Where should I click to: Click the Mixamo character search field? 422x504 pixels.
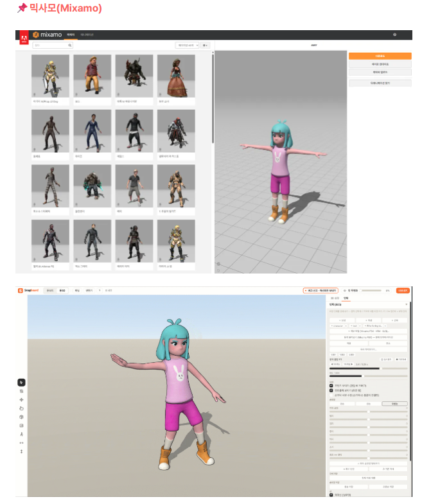53,46
